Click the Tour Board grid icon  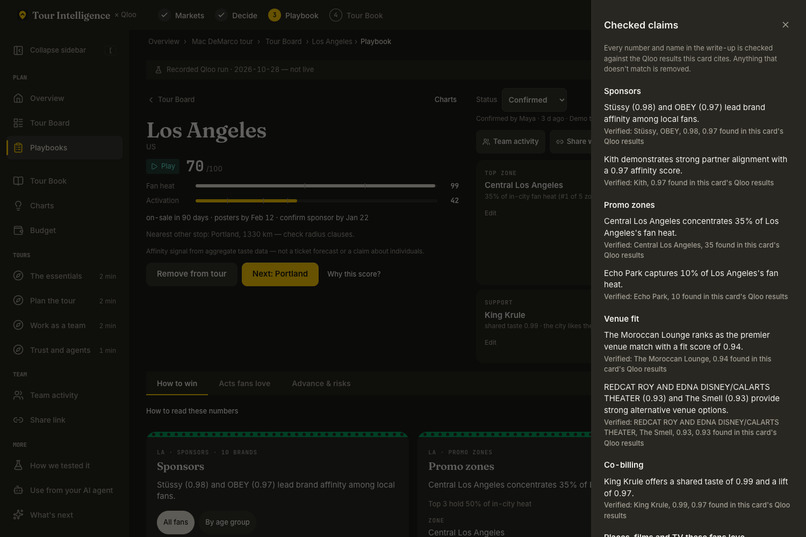click(x=19, y=123)
